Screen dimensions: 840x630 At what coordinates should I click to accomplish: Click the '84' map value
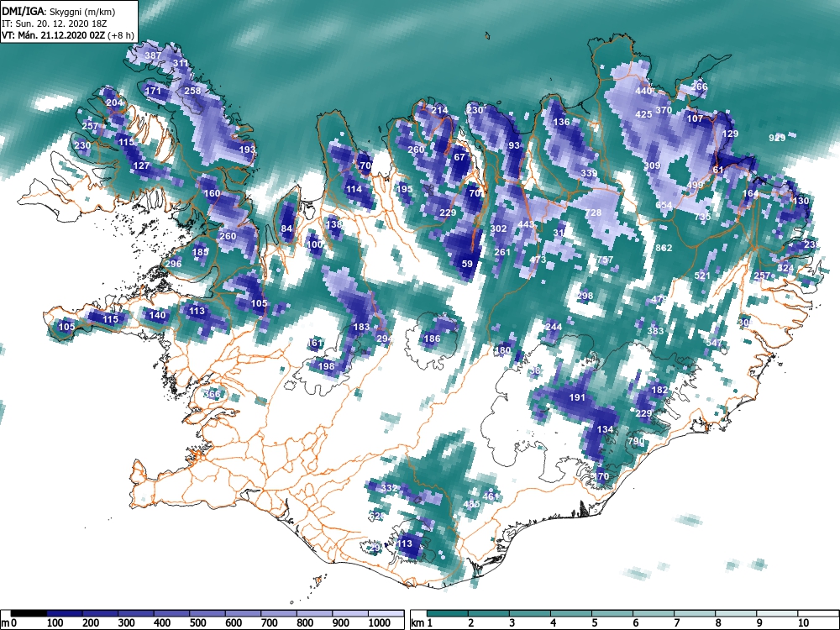point(286,228)
